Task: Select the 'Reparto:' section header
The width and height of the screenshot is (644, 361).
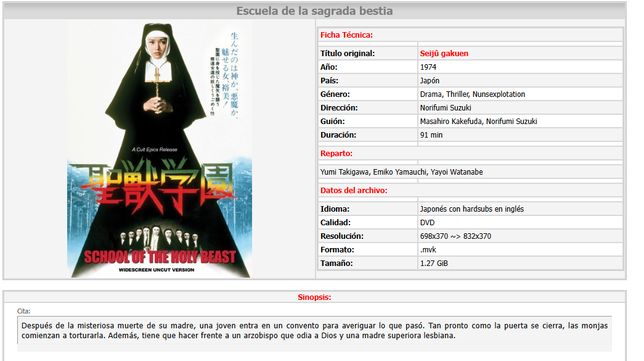Action: pos(336,154)
